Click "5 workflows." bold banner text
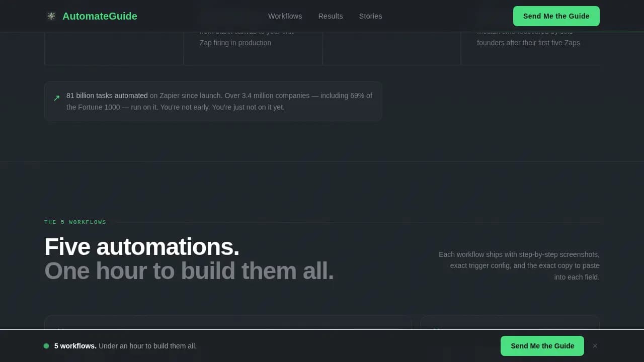Image resolution: width=644 pixels, height=362 pixels. tap(75, 346)
